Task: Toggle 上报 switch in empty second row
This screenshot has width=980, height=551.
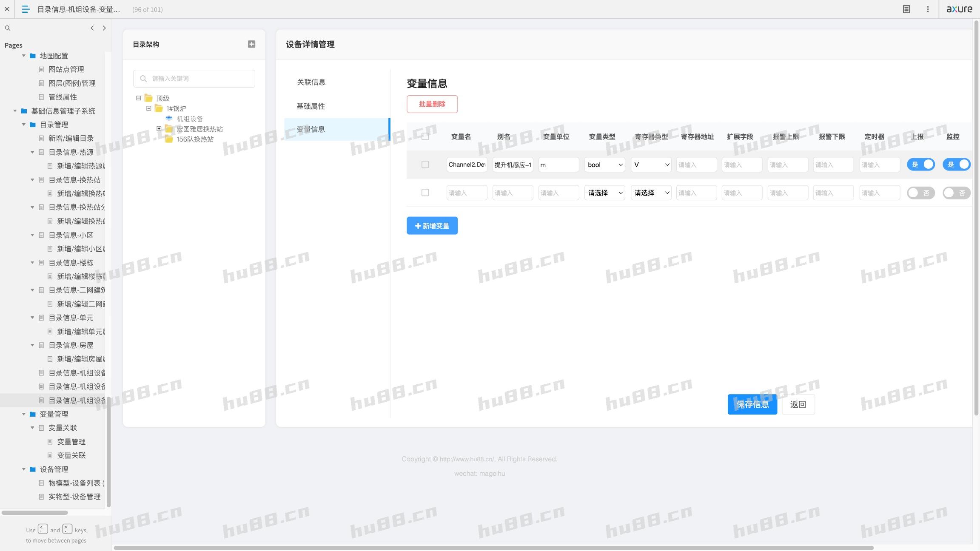Action: click(x=920, y=193)
